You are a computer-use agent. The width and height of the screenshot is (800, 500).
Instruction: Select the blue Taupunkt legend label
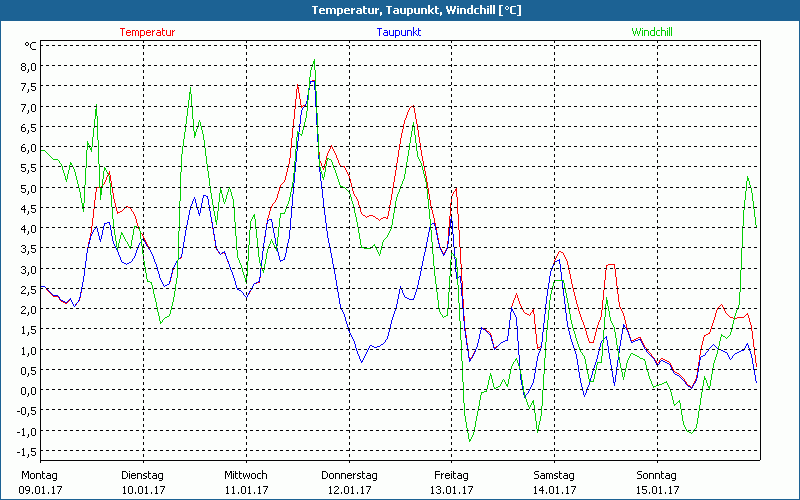point(399,32)
